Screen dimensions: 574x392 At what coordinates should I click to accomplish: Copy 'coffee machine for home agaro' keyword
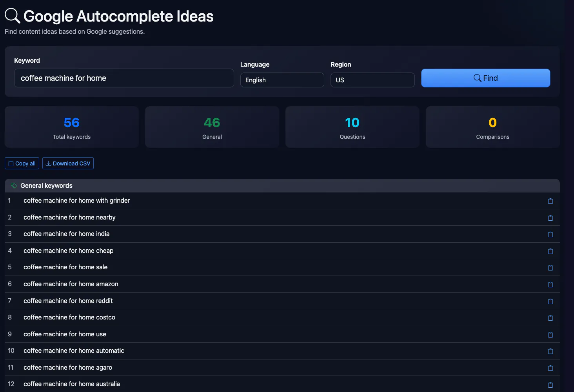click(550, 368)
